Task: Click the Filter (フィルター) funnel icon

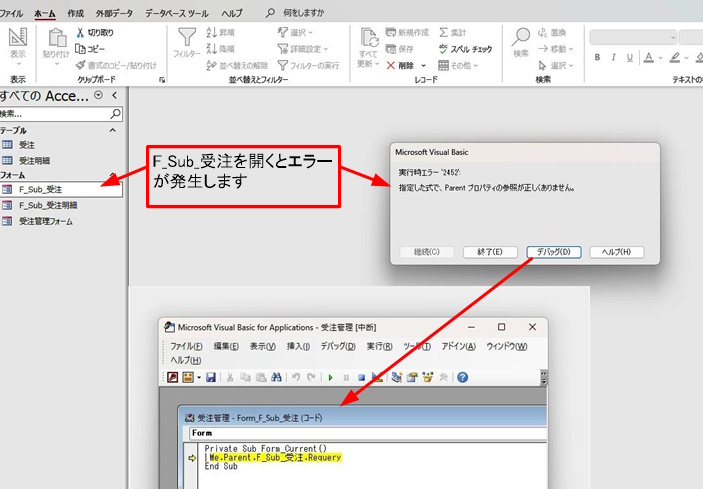Action: tap(187, 37)
